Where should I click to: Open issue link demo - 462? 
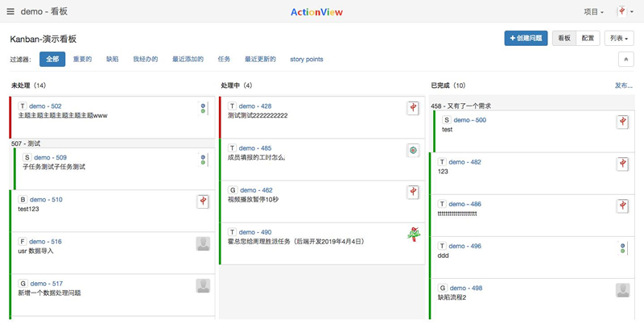coord(255,190)
